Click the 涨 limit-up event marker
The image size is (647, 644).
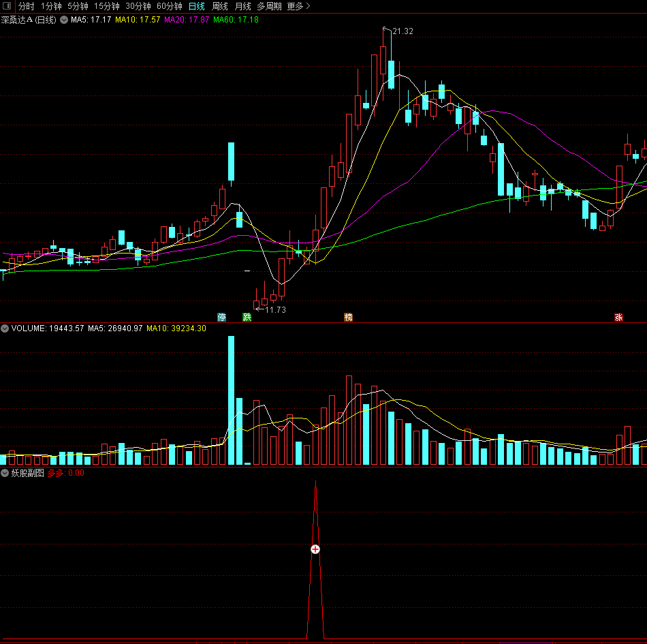[x=618, y=317]
